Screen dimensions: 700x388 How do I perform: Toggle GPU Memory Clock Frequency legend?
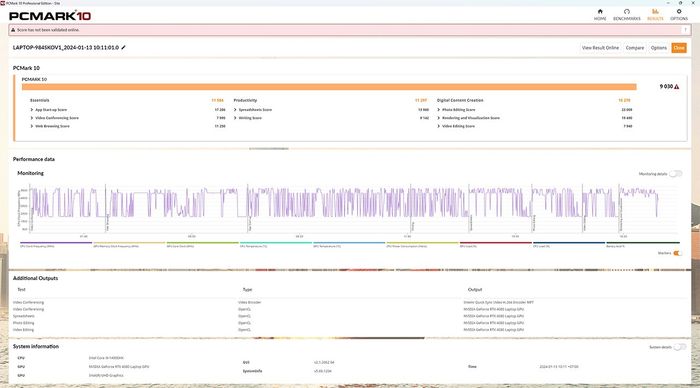[129, 245]
